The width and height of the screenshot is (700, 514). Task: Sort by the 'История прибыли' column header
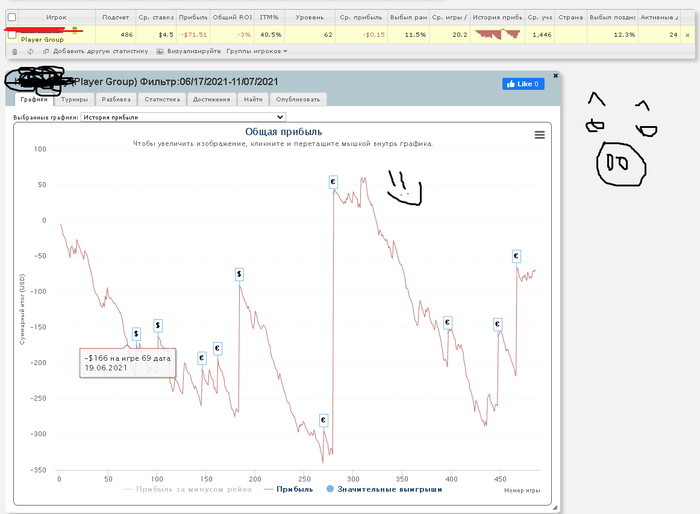(497, 17)
